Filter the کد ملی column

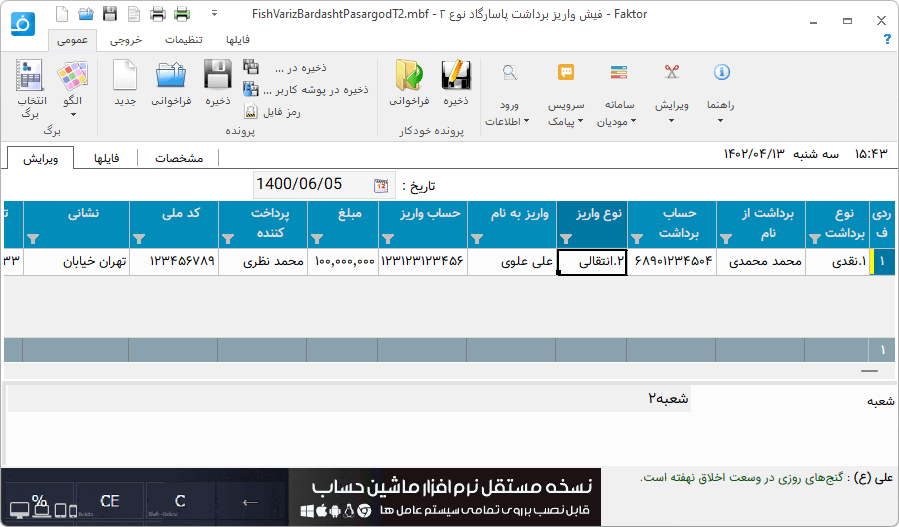[x=139, y=239]
